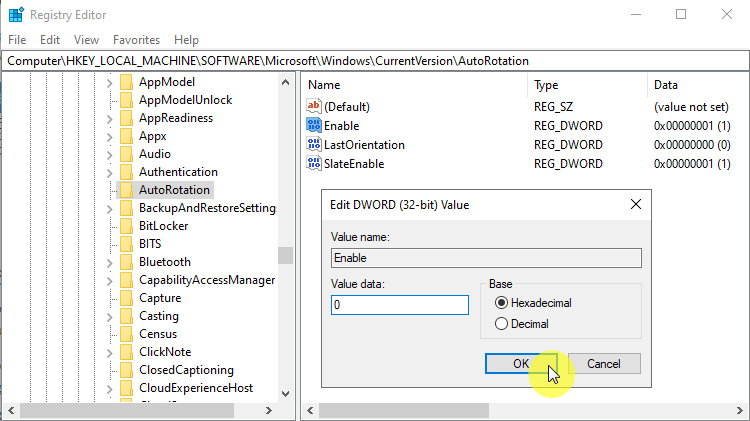Cancel the Edit DWORD dialog

pyautogui.click(x=604, y=364)
